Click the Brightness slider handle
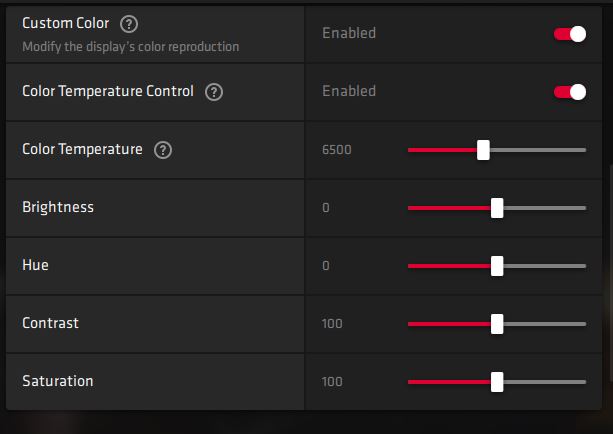This screenshot has width=613, height=434. [x=497, y=208]
